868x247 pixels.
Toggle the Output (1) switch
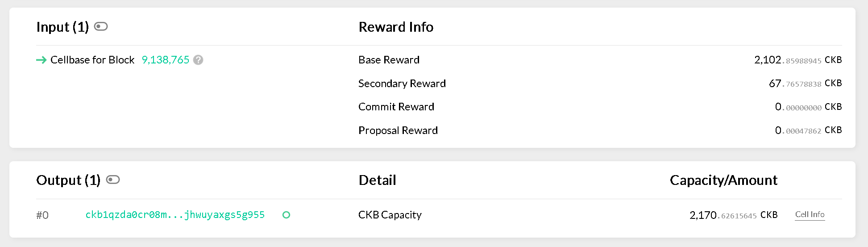[x=113, y=180]
